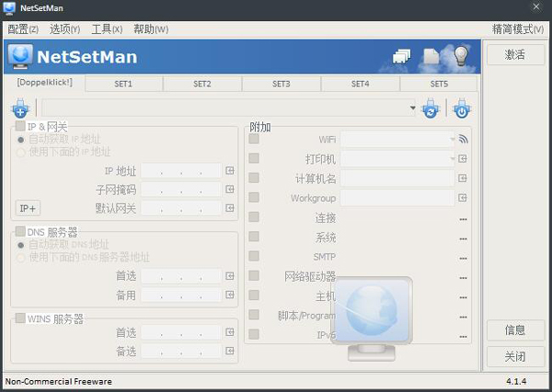Open the 选项 menu
The image size is (552, 392).
point(64,29)
